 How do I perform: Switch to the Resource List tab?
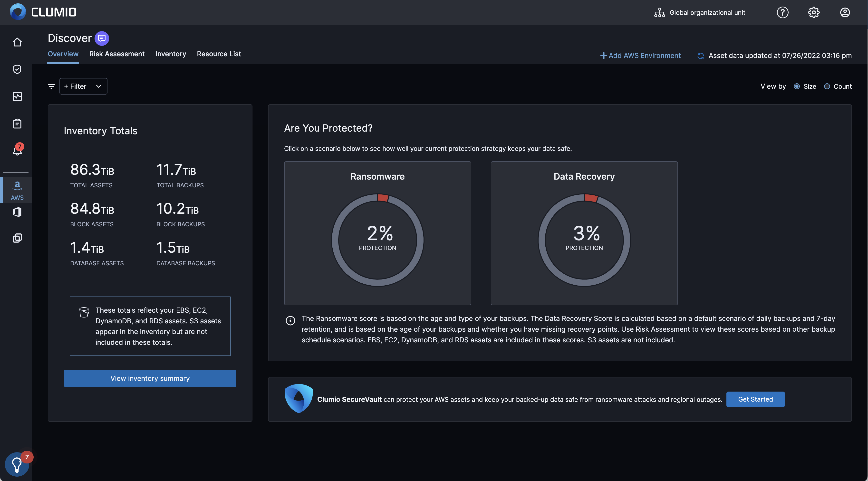(219, 54)
